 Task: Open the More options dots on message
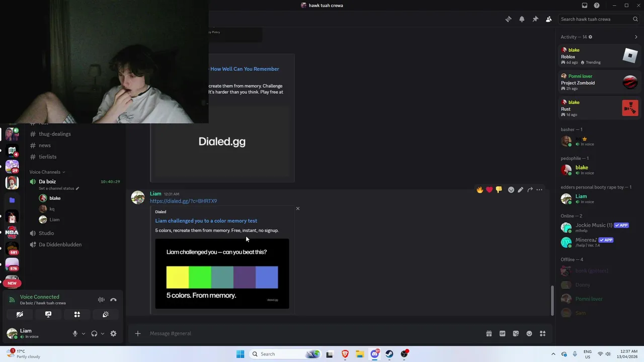(x=539, y=190)
